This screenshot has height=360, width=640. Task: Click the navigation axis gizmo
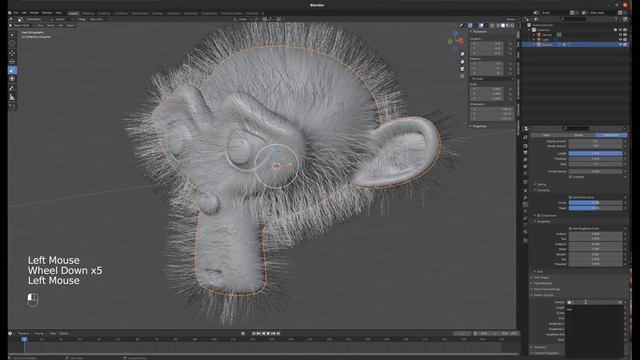pos(456,40)
